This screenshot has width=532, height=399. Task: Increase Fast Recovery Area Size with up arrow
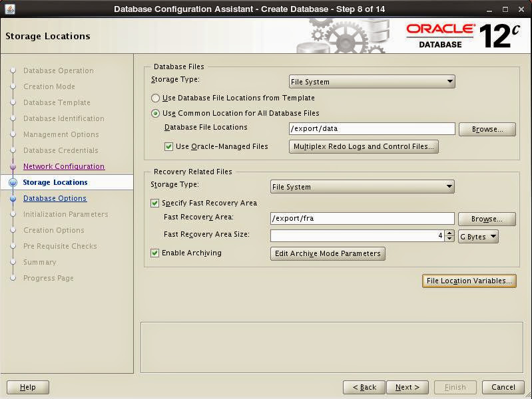(x=449, y=233)
